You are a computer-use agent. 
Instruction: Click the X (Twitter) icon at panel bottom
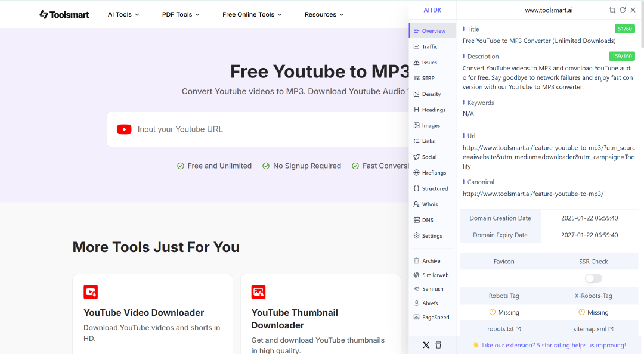click(426, 345)
